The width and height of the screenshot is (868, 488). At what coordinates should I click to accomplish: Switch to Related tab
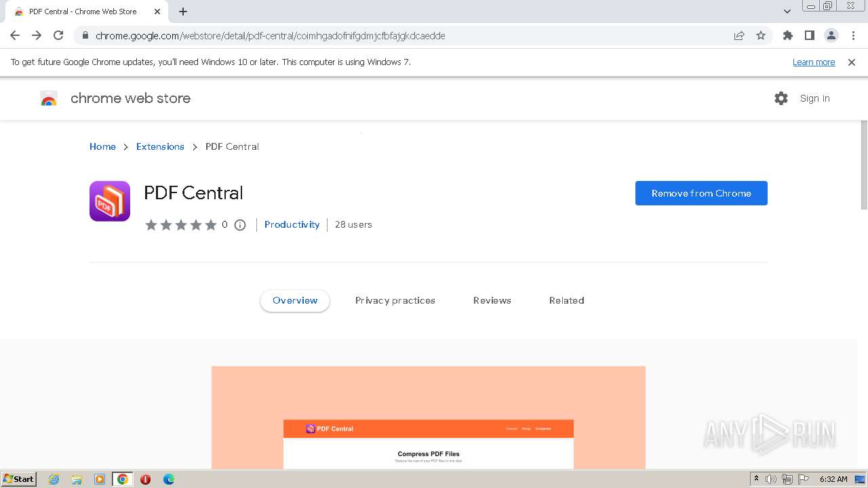coord(567,300)
